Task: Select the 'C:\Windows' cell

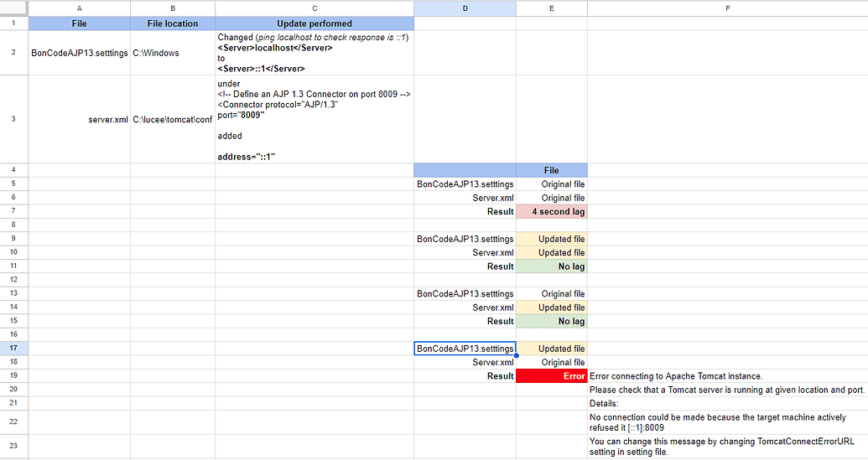Action: coord(173,53)
